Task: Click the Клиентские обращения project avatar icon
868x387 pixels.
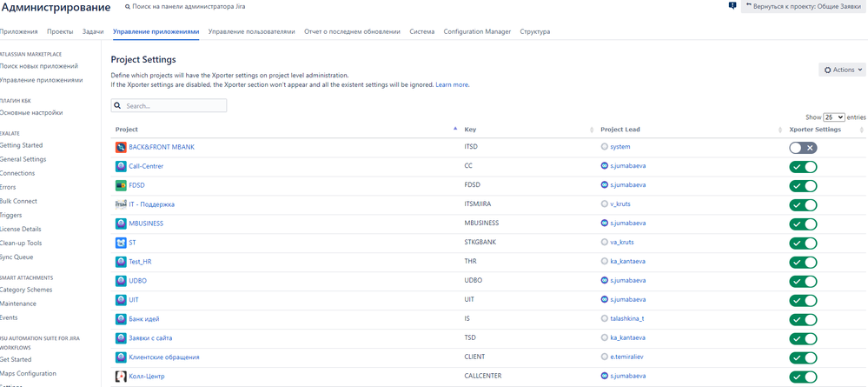Action: (x=121, y=357)
